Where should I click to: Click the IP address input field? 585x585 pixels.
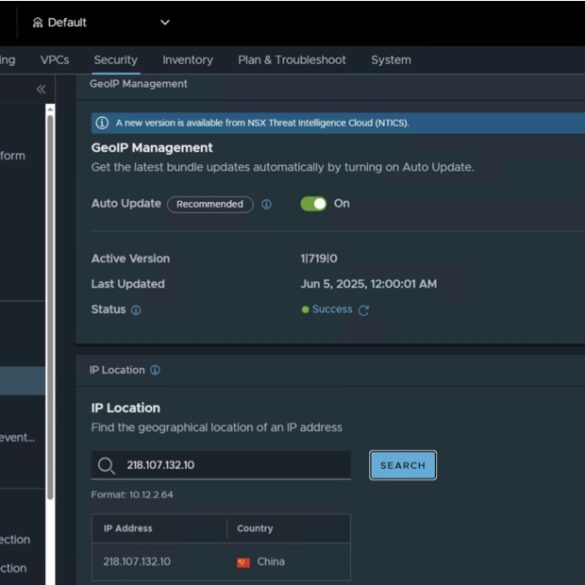coord(221,465)
